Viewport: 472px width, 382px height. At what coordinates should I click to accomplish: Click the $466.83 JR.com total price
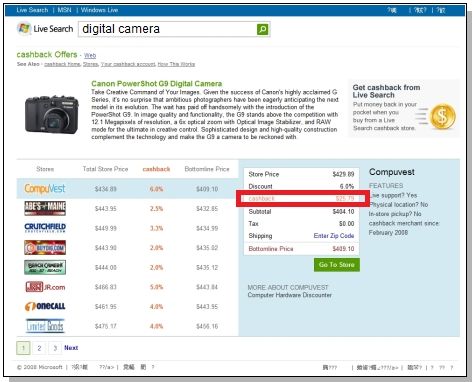(106, 287)
